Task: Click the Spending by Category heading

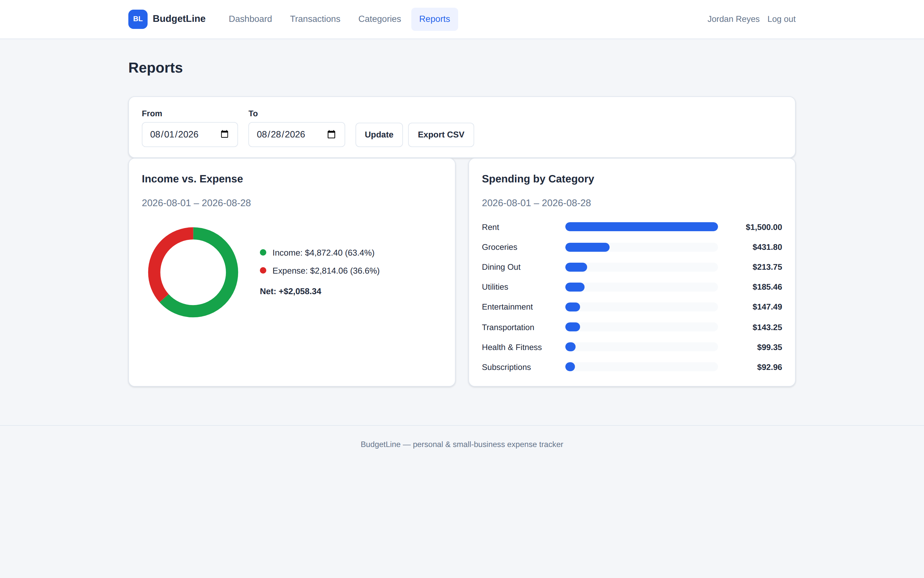Action: tap(538, 179)
